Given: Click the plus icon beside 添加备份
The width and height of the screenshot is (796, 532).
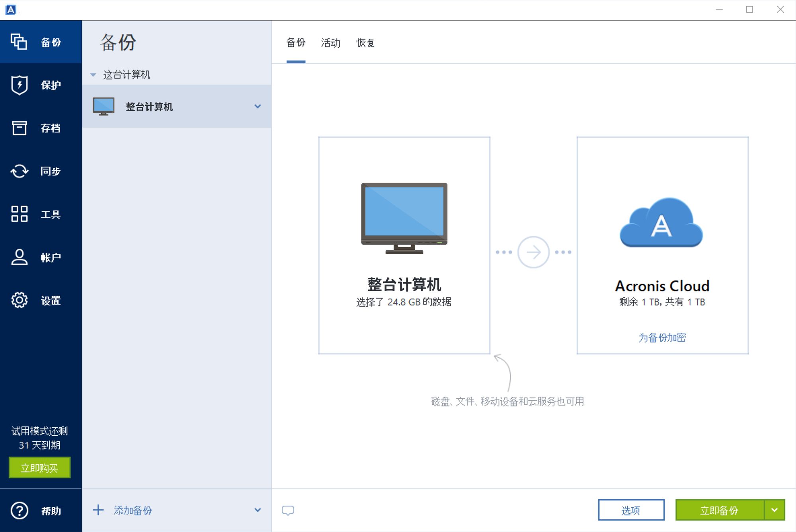Looking at the screenshot, I should point(98,510).
